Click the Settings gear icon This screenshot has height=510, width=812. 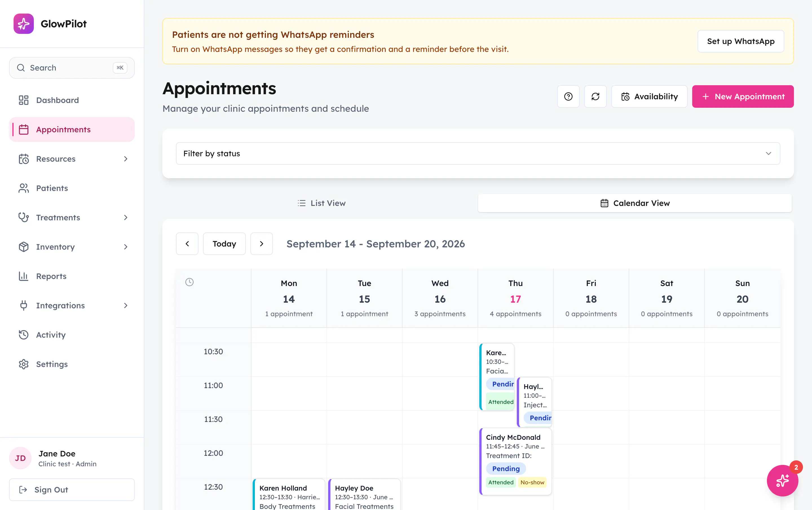point(24,364)
